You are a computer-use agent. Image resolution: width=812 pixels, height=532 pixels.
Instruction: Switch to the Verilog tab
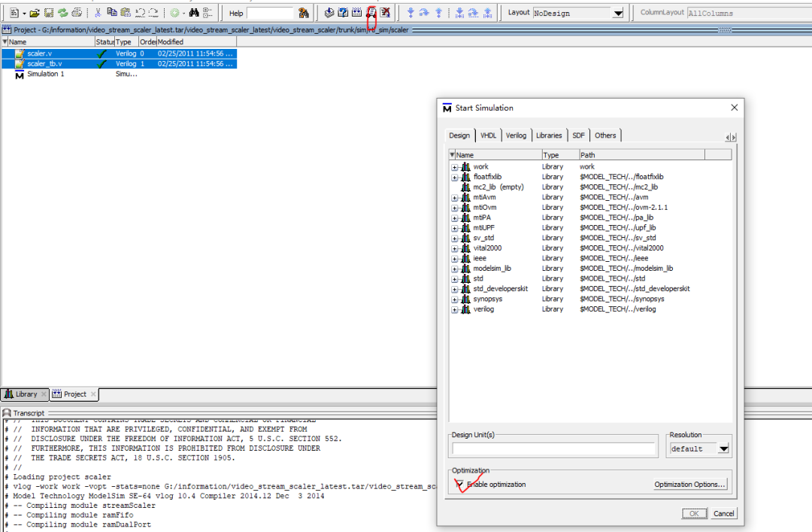516,135
